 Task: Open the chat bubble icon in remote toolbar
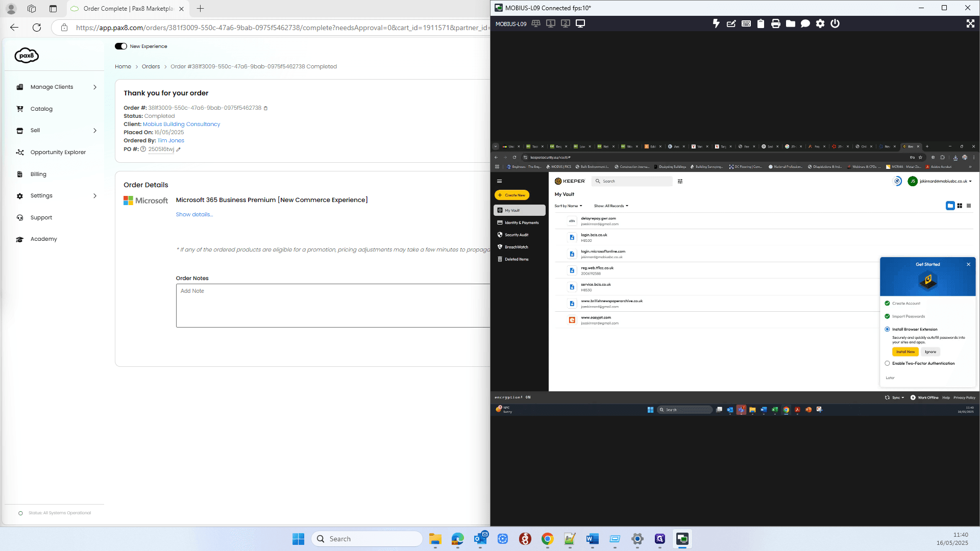pos(805,23)
